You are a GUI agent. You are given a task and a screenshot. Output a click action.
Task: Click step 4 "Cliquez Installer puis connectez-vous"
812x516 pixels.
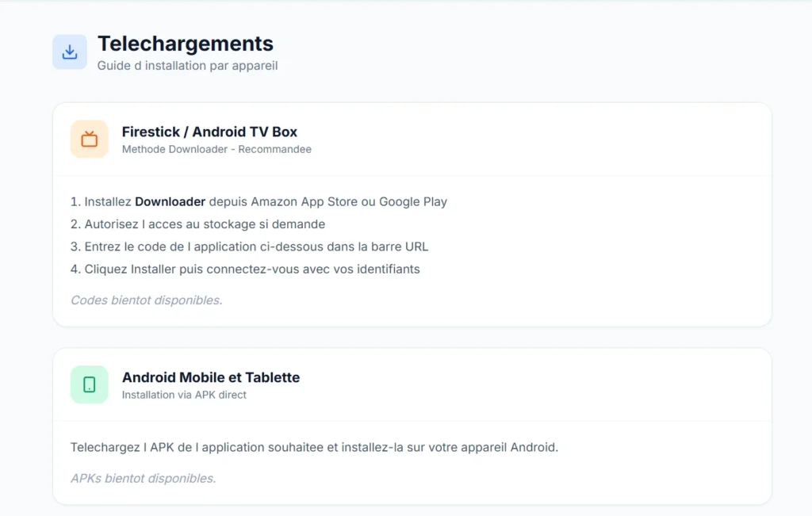click(x=246, y=269)
